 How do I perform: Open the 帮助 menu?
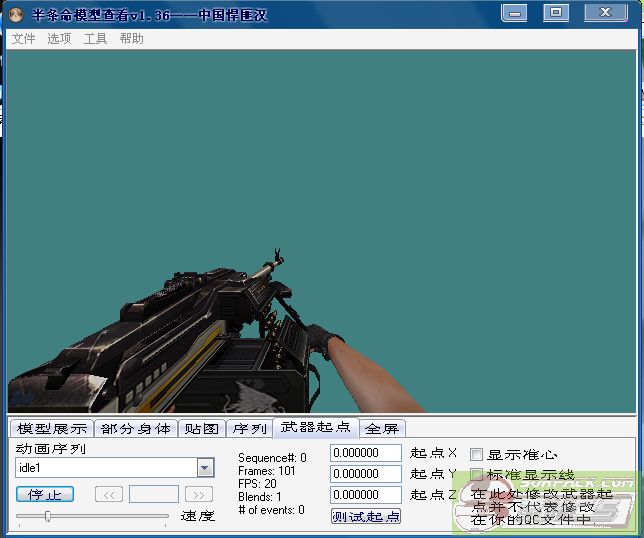[x=131, y=38]
